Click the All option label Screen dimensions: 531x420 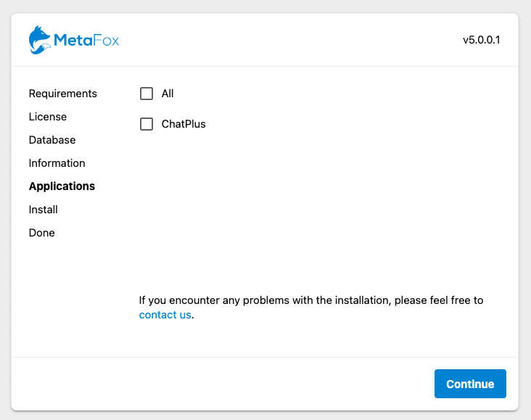pyautogui.click(x=168, y=94)
